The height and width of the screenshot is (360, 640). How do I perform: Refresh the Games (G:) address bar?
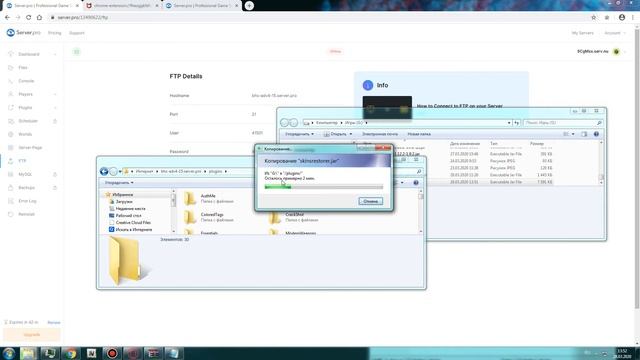[x=517, y=123]
